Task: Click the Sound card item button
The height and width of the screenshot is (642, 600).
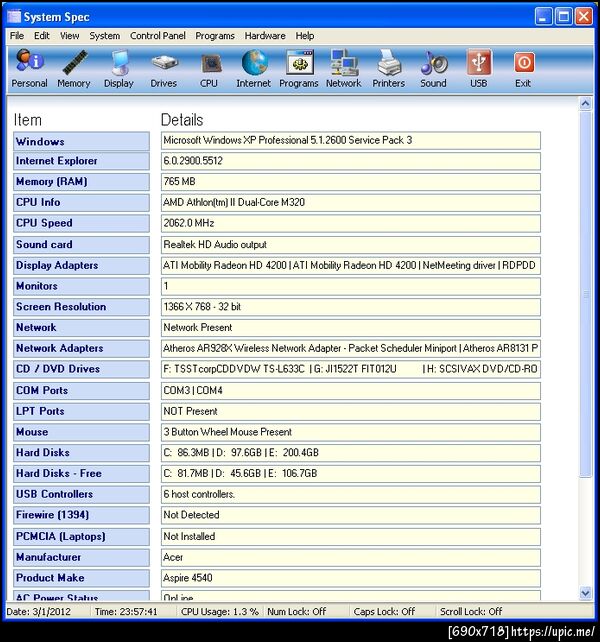Action: pyautogui.click(x=81, y=245)
